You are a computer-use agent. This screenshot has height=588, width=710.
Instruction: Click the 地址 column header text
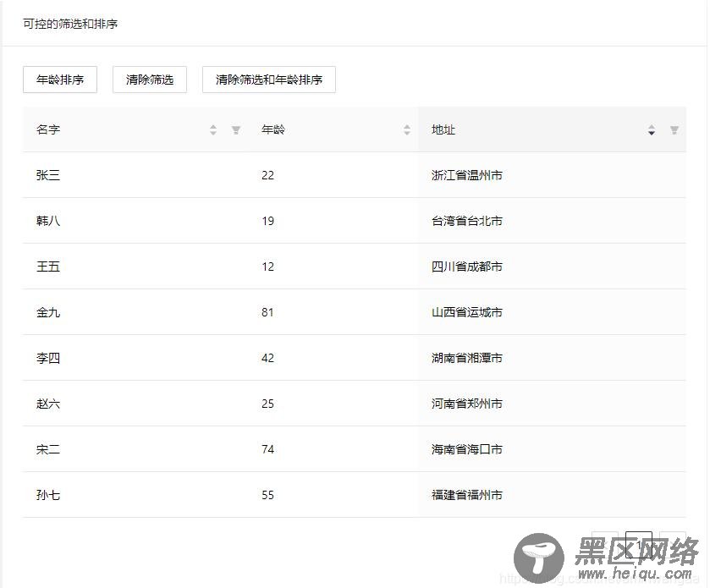[x=443, y=130]
